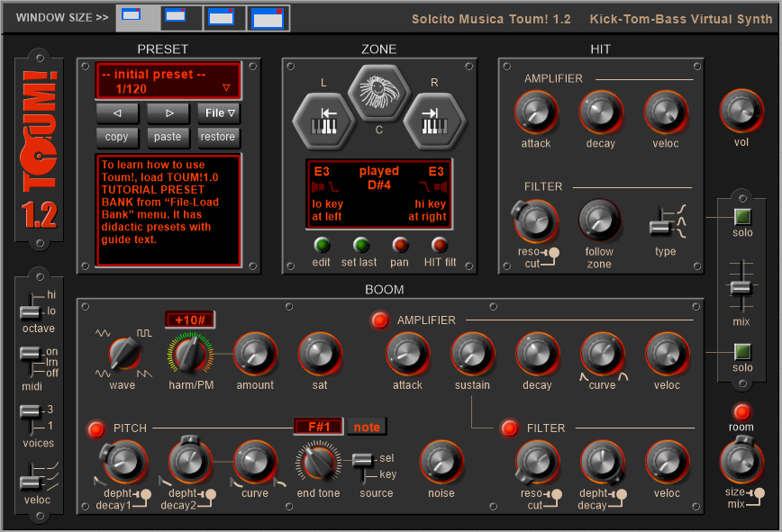Image resolution: width=782 pixels, height=532 pixels.
Task: Click the pitch depht-decay2 knob
Action: point(188,461)
